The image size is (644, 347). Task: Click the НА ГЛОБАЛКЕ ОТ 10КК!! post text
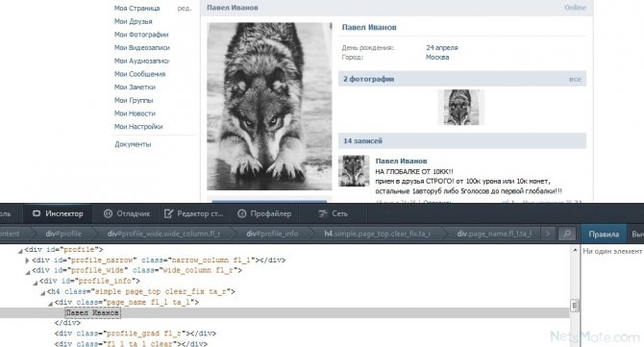pos(414,172)
